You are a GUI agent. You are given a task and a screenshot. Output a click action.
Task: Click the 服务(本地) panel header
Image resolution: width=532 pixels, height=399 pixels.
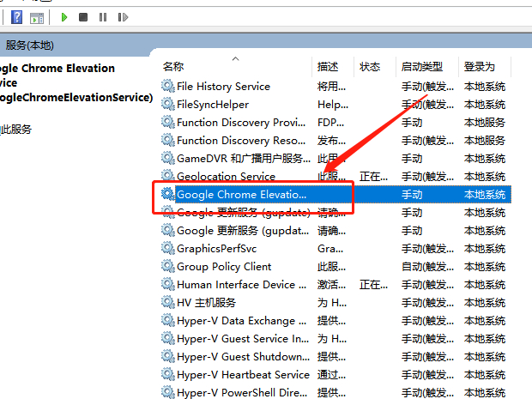(29, 45)
